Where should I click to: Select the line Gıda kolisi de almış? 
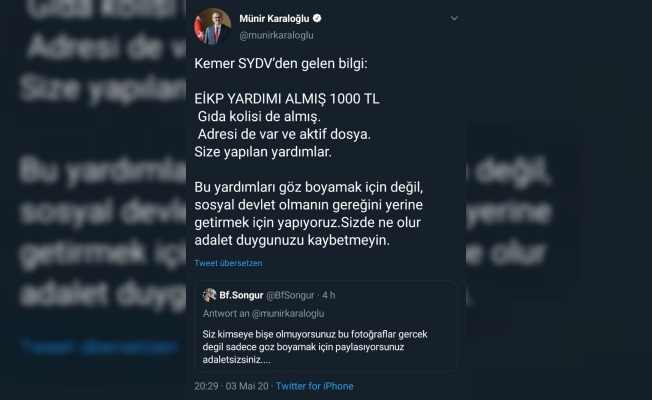(x=259, y=116)
